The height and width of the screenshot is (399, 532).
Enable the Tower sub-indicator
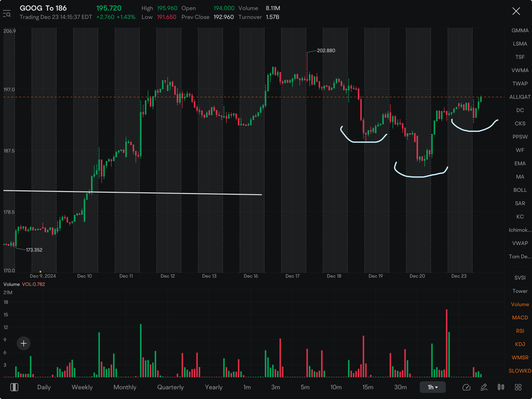(520, 291)
